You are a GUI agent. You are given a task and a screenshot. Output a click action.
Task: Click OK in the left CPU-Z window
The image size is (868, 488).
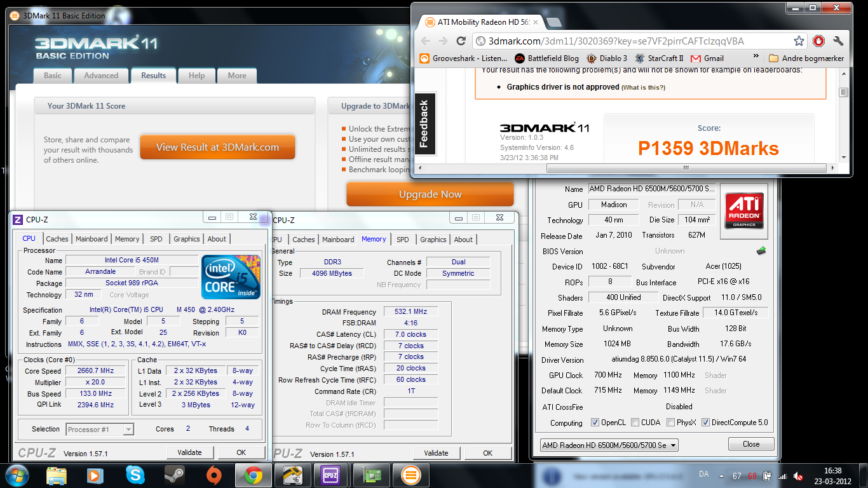[x=241, y=452]
